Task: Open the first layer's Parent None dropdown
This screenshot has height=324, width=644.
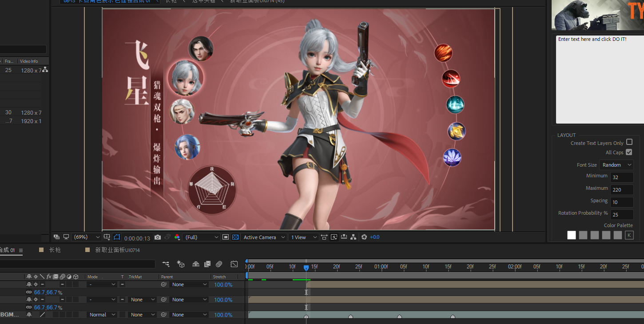Action: click(x=189, y=284)
